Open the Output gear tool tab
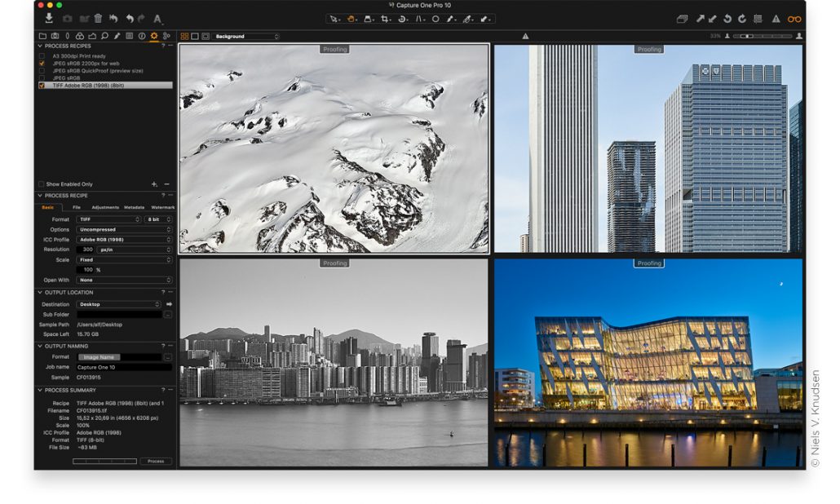Viewport: 840px width, 504px height. click(154, 36)
